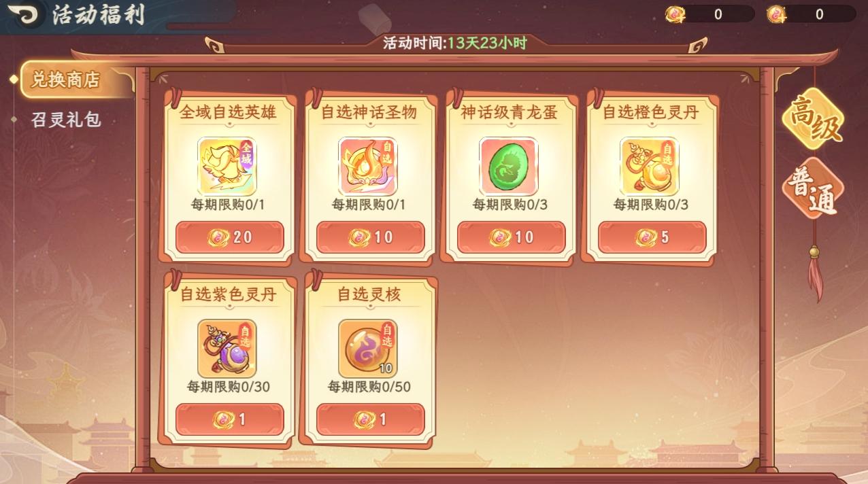This screenshot has width=868, height=484.
Task: Click the sparkle token currency icon top-right
Action: pos(777,14)
